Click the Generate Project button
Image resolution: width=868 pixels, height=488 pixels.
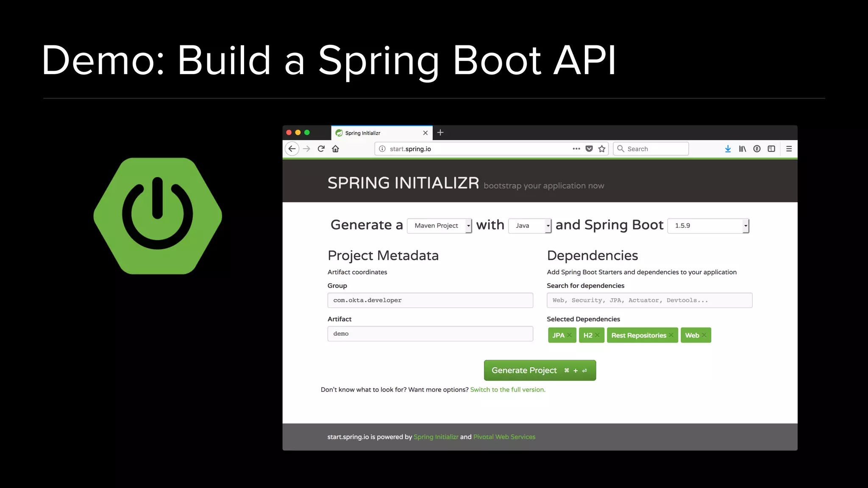click(540, 370)
